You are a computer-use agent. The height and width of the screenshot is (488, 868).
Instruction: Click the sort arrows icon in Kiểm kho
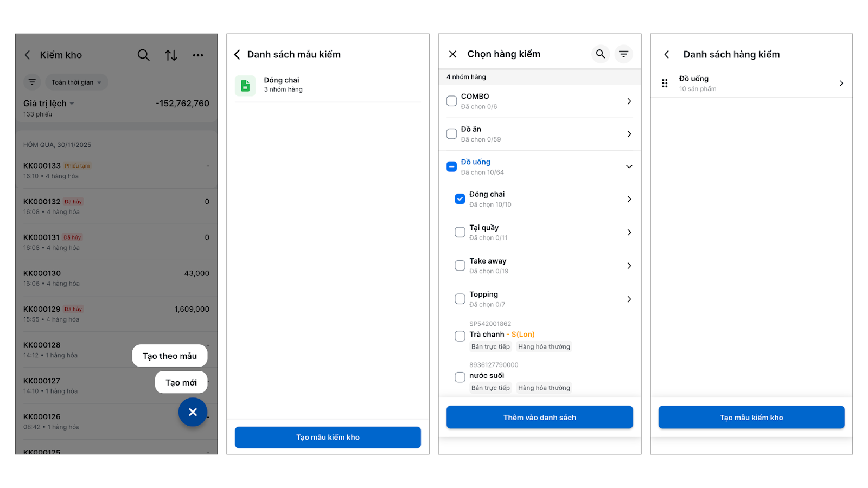tap(171, 55)
